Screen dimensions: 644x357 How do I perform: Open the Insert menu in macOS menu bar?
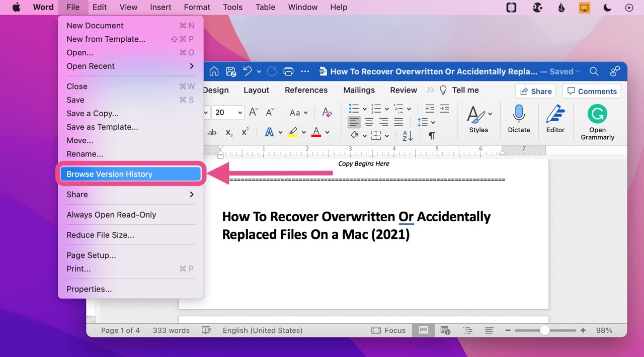tap(160, 7)
